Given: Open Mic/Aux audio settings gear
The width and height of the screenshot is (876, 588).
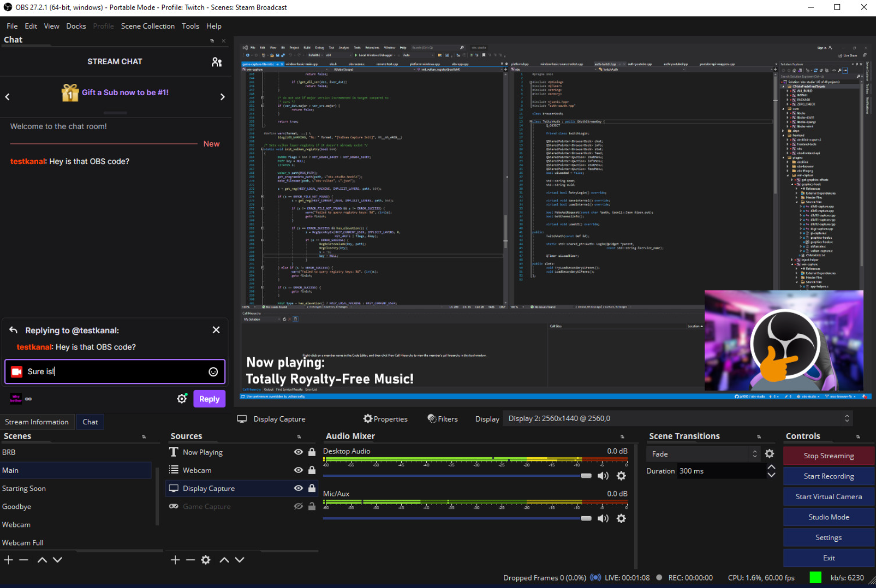Looking at the screenshot, I should (x=621, y=518).
